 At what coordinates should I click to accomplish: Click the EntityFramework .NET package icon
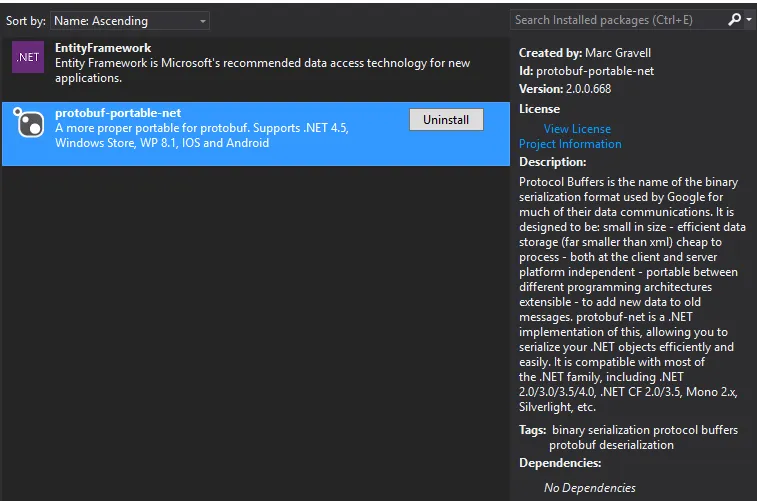point(28,57)
